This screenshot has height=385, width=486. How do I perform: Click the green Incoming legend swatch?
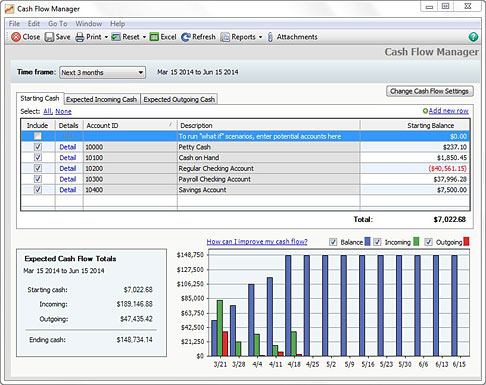[416, 242]
